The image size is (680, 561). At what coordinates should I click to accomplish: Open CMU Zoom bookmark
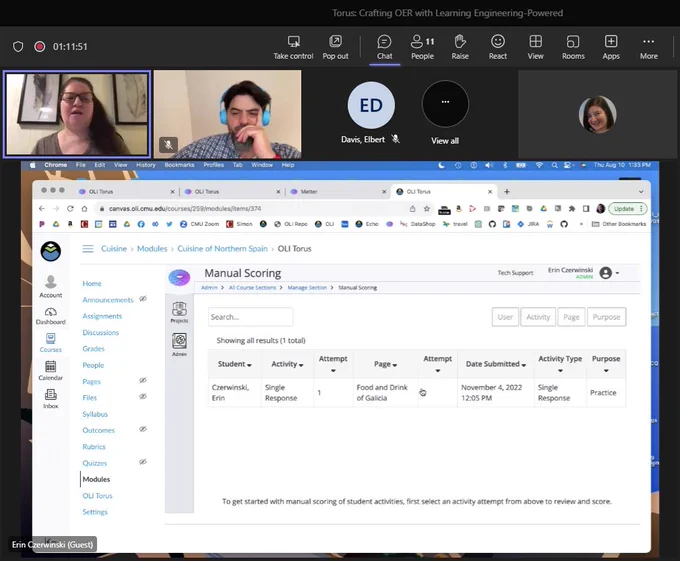click(199, 224)
